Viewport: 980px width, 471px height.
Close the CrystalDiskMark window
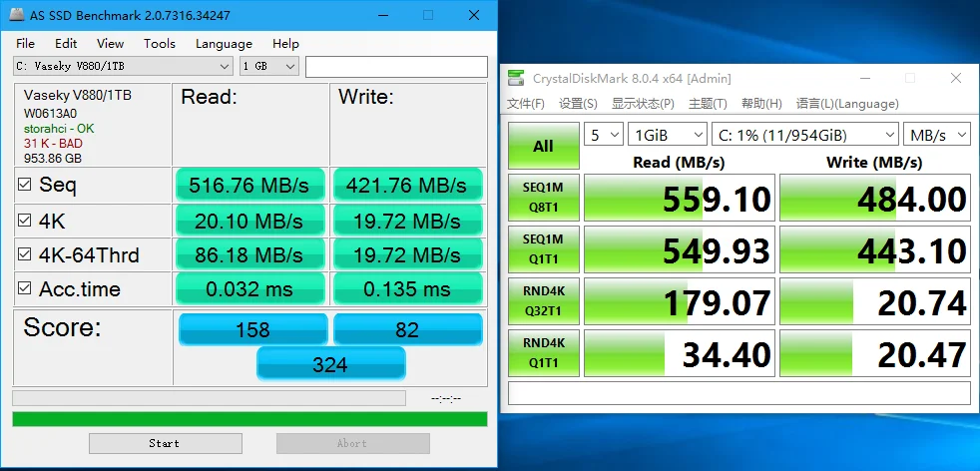956,78
